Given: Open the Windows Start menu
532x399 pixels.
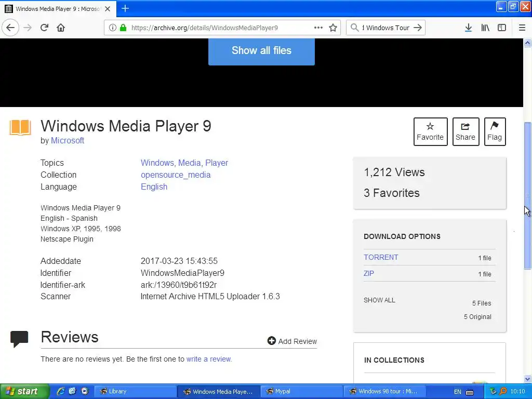Looking at the screenshot, I should coord(24,391).
